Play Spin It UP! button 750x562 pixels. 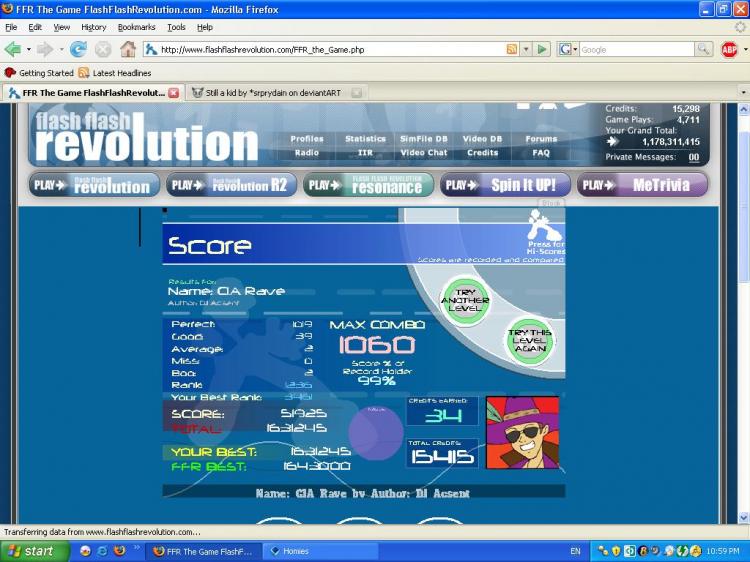505,186
